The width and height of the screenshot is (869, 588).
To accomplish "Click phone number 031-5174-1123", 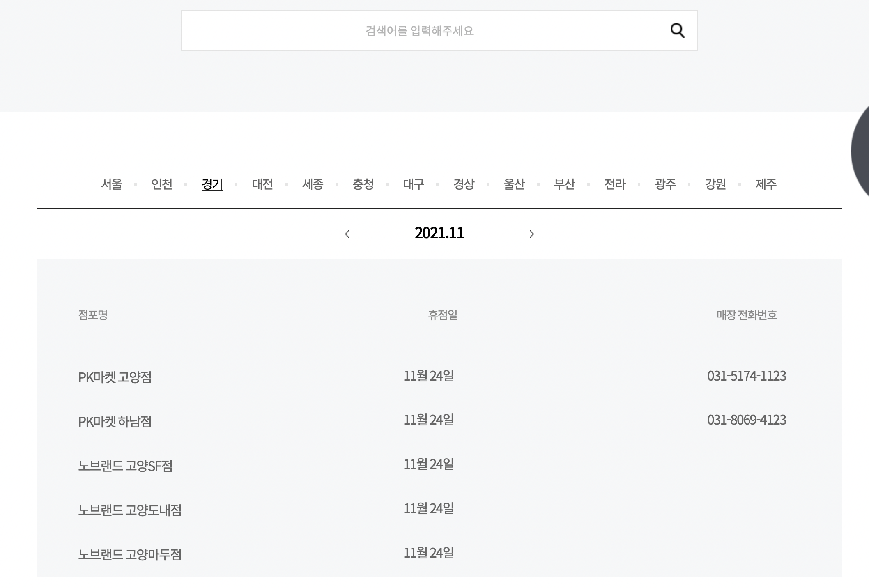I will (746, 376).
